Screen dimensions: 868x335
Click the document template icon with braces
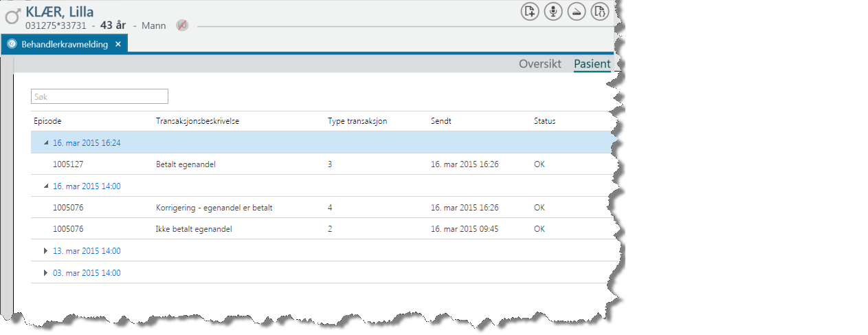coord(599,12)
